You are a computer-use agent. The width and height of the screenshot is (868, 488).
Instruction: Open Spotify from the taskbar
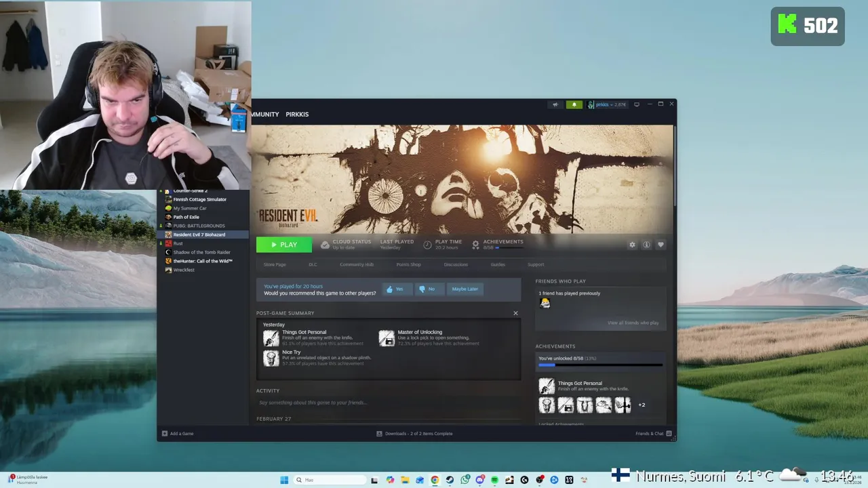coord(494,480)
